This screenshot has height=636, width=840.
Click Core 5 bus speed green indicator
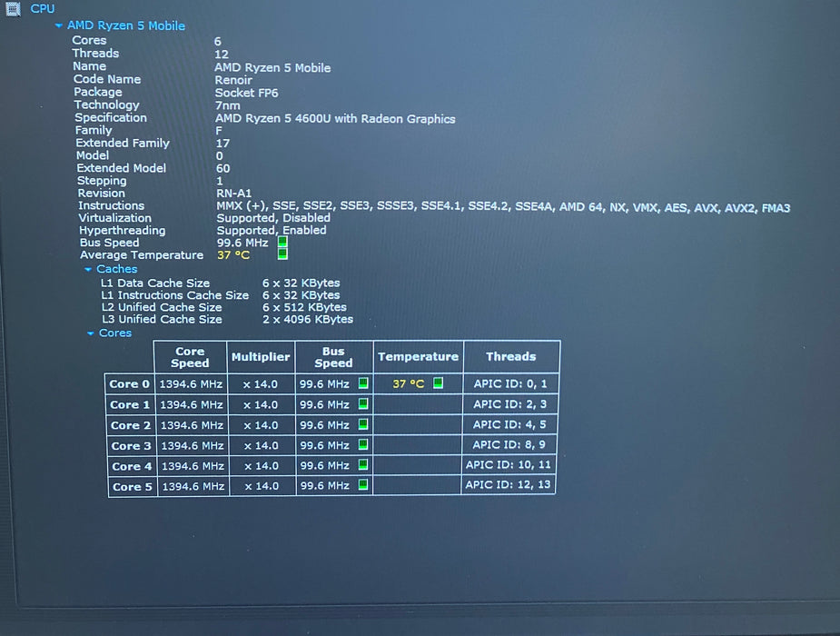tap(363, 485)
